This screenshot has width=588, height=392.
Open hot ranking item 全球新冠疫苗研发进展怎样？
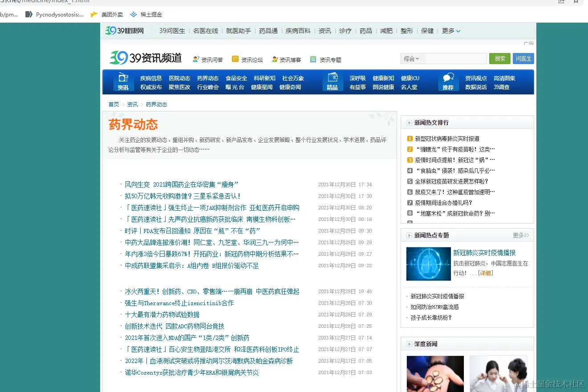[452, 181]
